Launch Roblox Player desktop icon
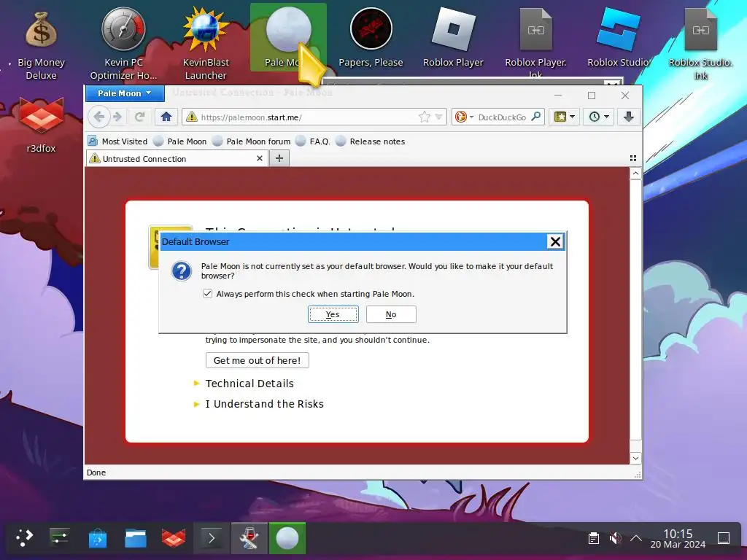 coord(453,38)
